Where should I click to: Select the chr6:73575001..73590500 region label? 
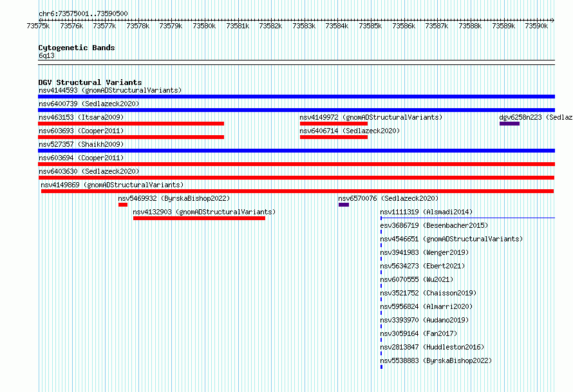[x=83, y=14]
